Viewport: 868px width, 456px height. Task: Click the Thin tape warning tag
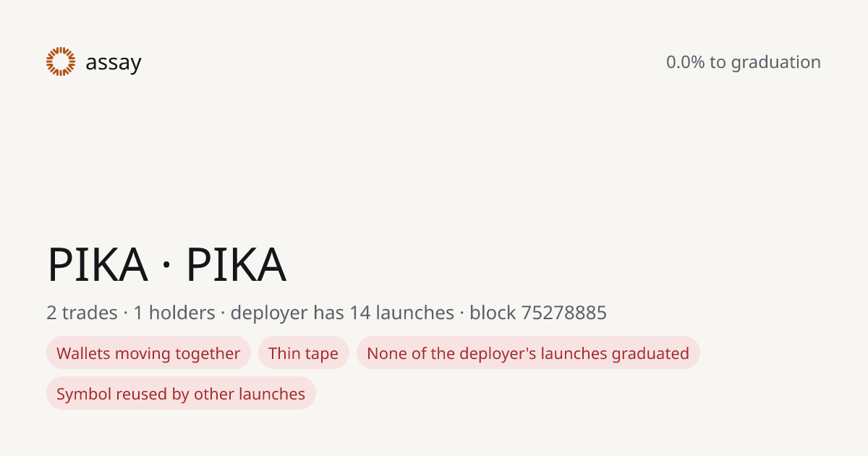pyautogui.click(x=304, y=353)
